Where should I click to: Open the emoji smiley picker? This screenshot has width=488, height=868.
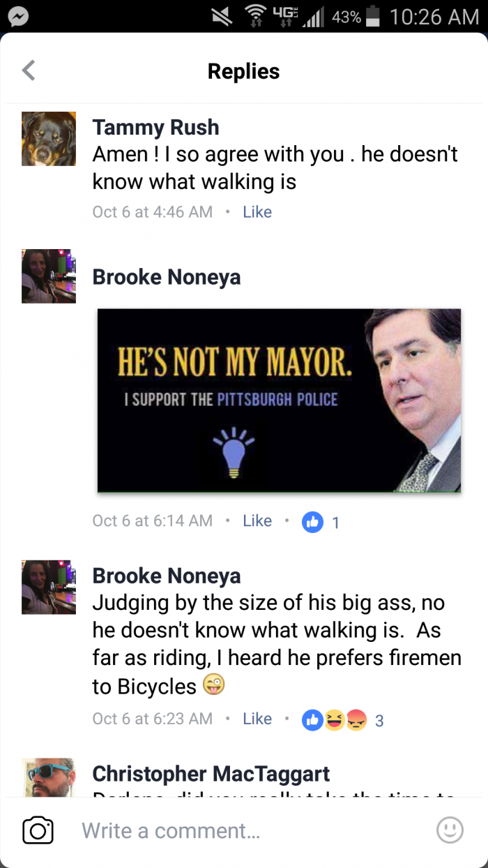(450, 830)
